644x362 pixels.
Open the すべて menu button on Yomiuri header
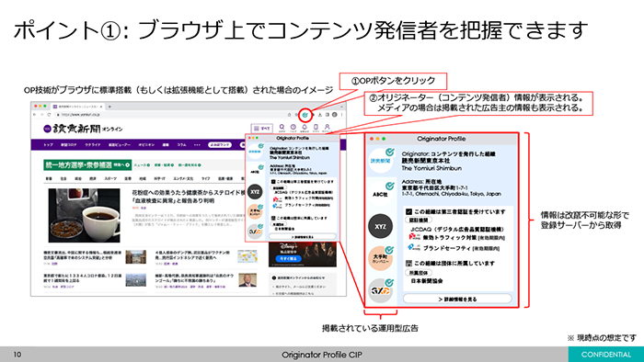(x=261, y=129)
